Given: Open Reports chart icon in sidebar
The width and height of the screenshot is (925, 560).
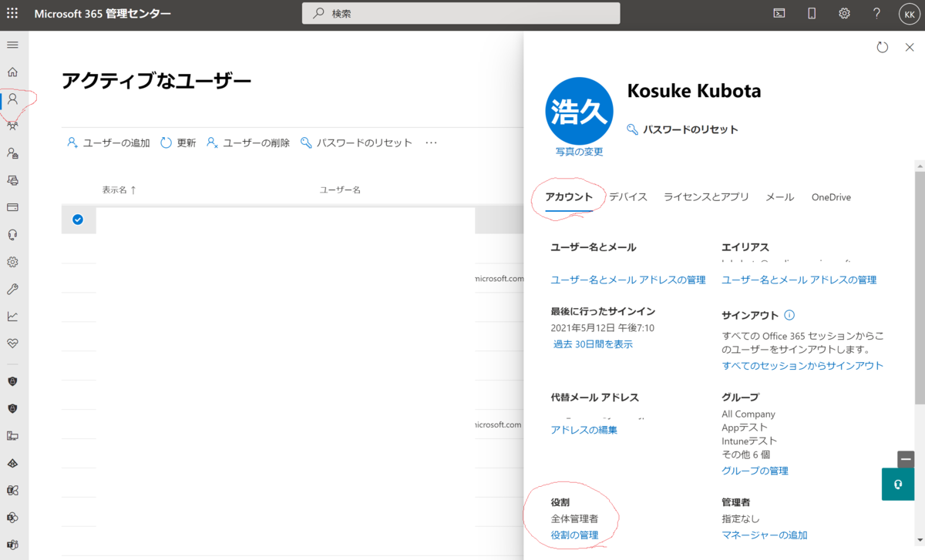Looking at the screenshot, I should [x=12, y=316].
